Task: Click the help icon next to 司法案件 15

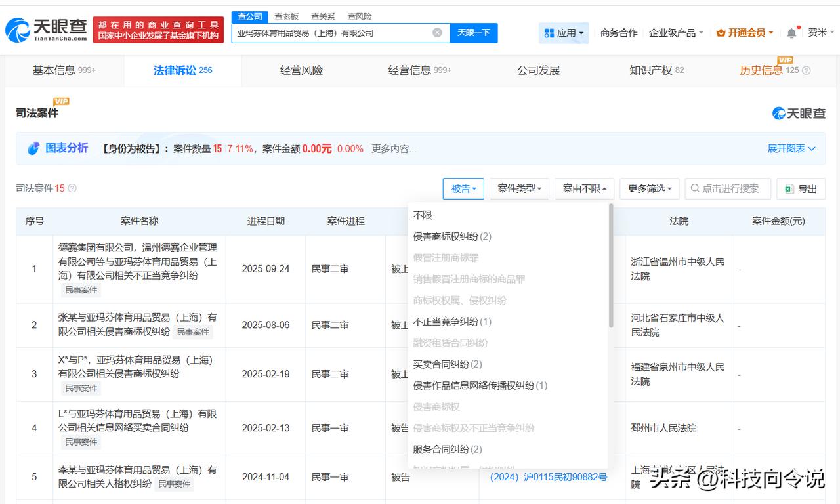Action: [x=72, y=188]
